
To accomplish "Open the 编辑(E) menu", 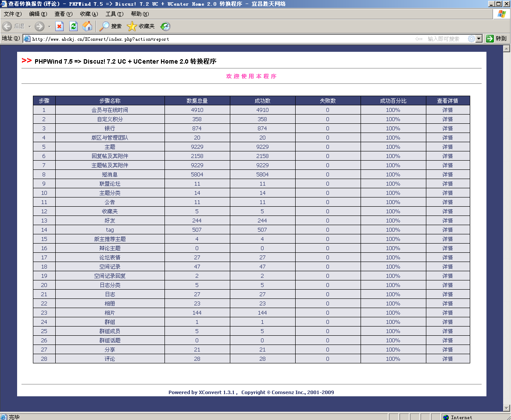I will [x=38, y=14].
